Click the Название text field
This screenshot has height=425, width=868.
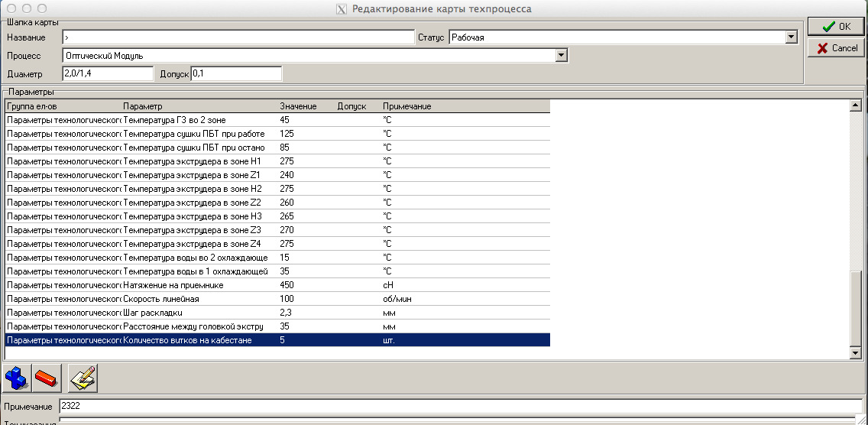click(x=238, y=37)
